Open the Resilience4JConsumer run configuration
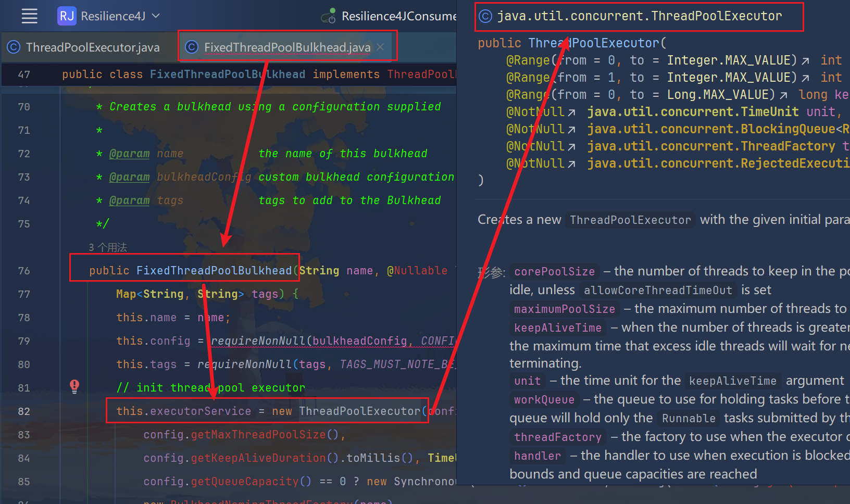This screenshot has width=850, height=504. [398, 16]
